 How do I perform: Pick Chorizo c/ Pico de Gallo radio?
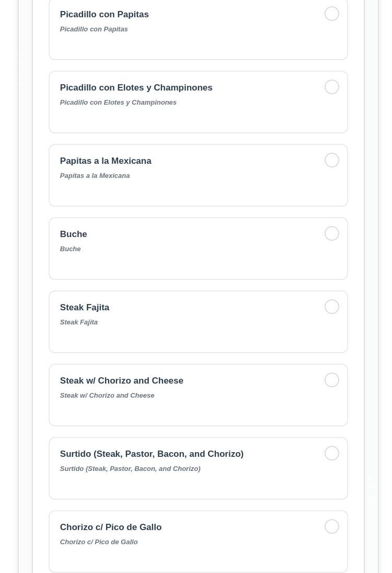pyautogui.click(x=332, y=526)
